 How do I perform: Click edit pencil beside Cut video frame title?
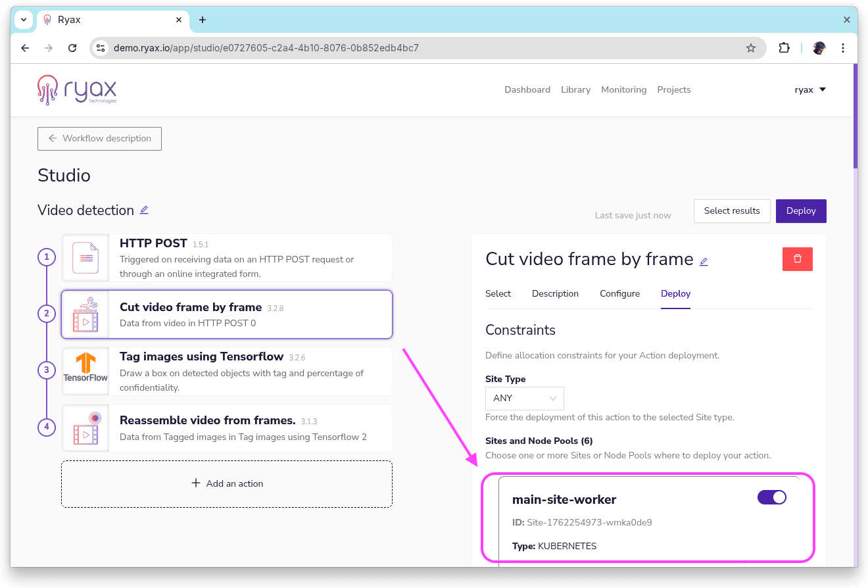[704, 261]
